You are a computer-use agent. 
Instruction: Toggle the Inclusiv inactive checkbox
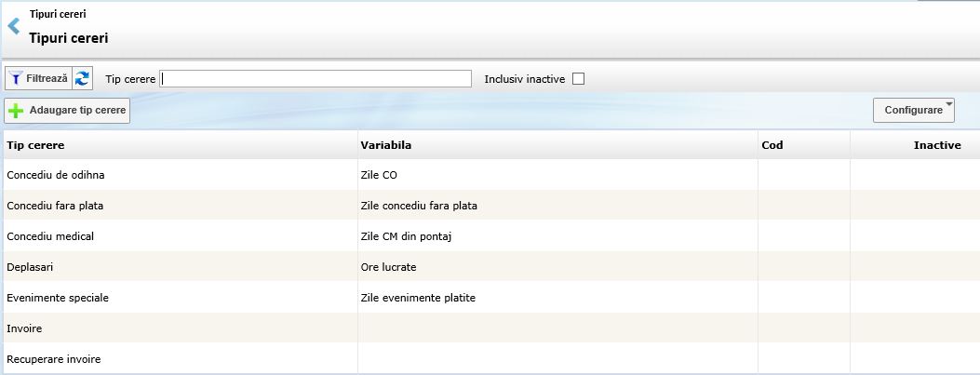578,79
